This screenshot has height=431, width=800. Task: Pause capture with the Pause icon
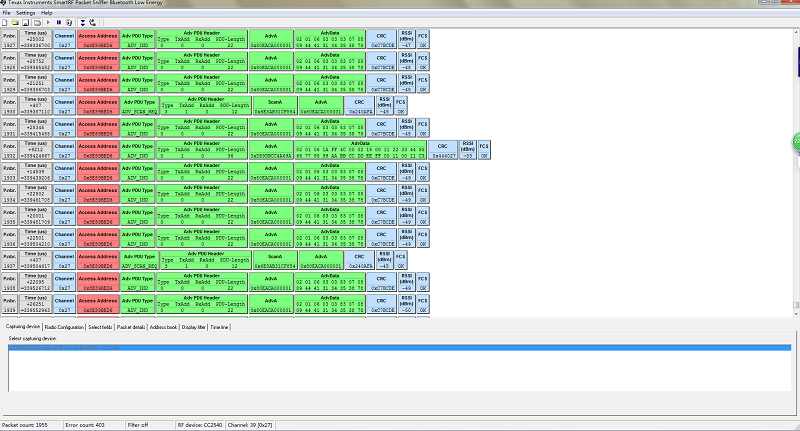click(x=59, y=22)
